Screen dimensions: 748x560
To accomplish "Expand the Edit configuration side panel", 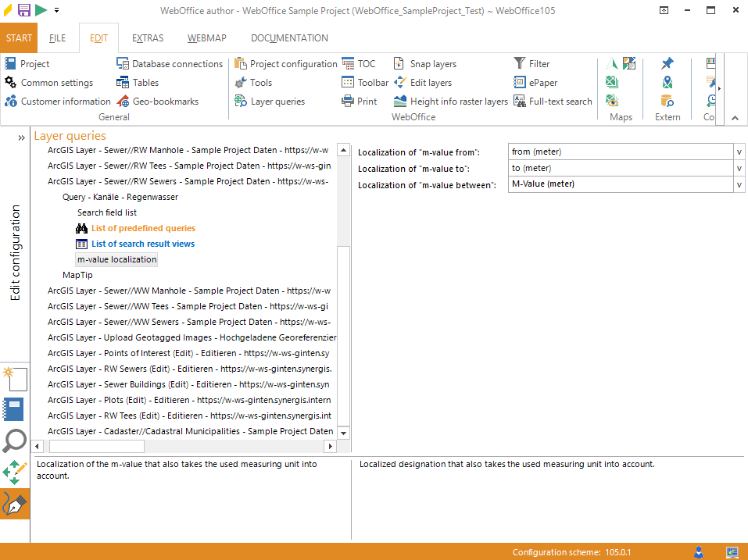I will pyautogui.click(x=22, y=137).
